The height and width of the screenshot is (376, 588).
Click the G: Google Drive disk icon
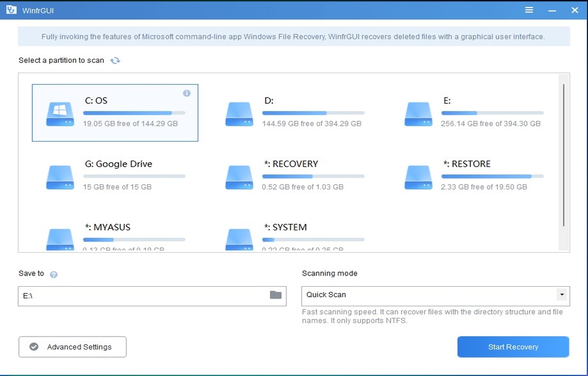click(59, 176)
